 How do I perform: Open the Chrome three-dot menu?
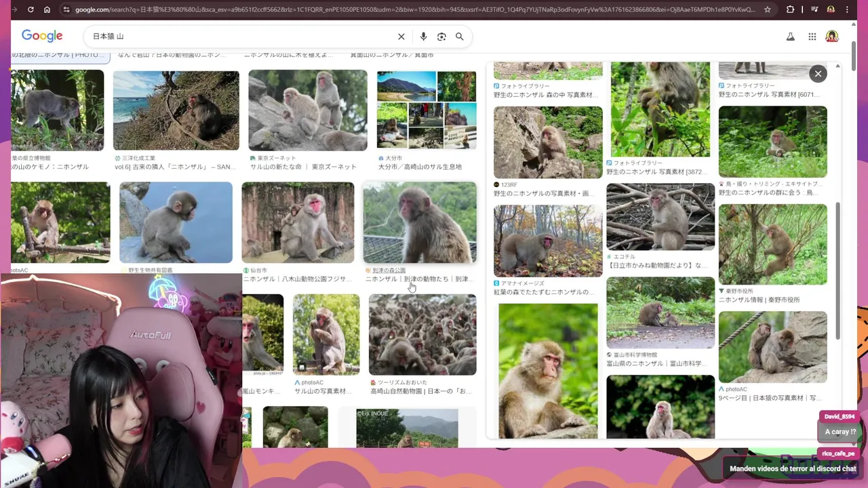pos(848,9)
